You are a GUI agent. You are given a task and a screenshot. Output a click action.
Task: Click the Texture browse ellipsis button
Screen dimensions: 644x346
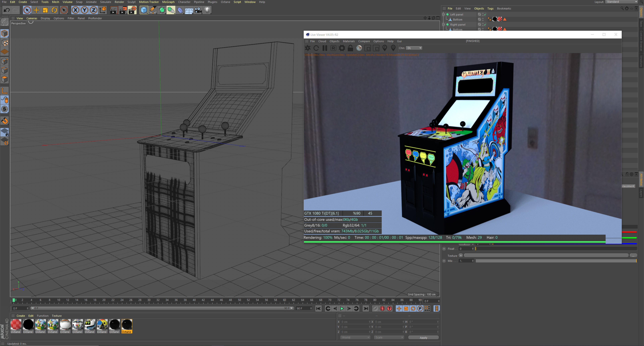point(633,256)
